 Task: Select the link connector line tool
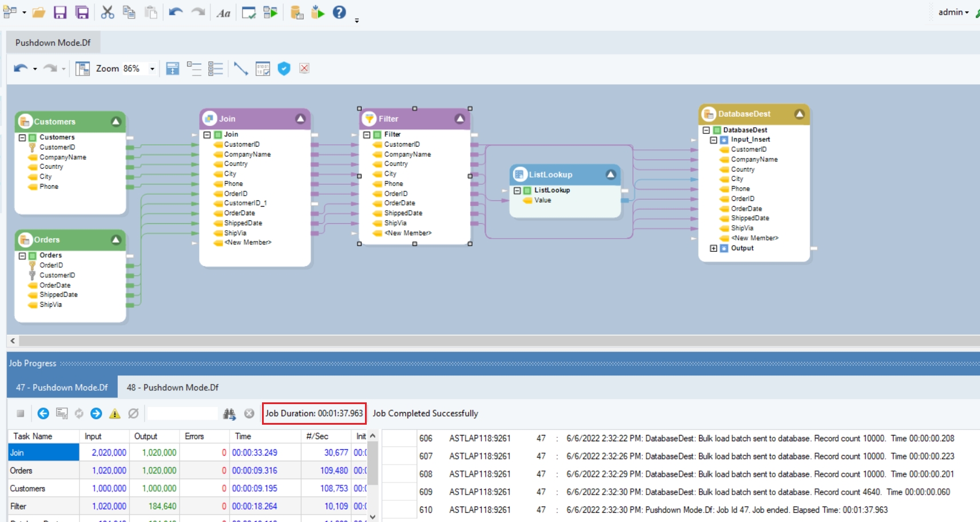pyautogui.click(x=241, y=69)
